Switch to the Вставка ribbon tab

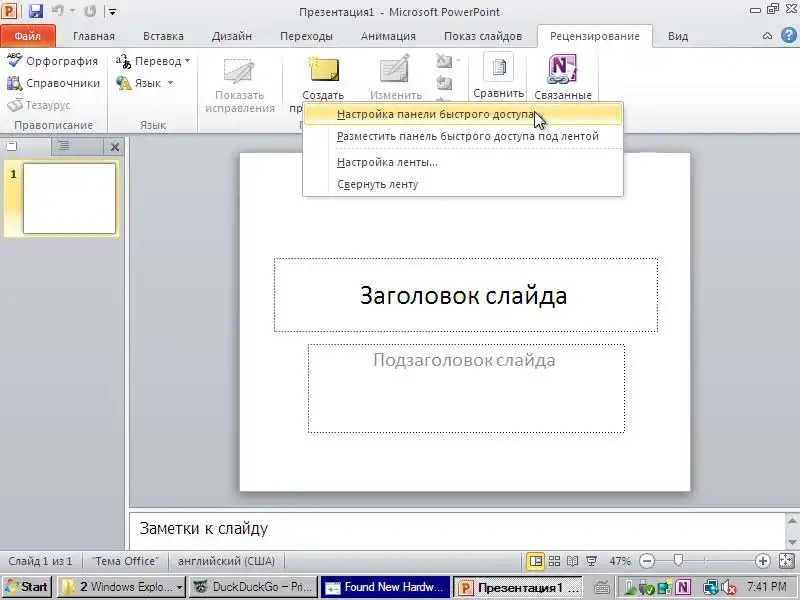pos(163,36)
